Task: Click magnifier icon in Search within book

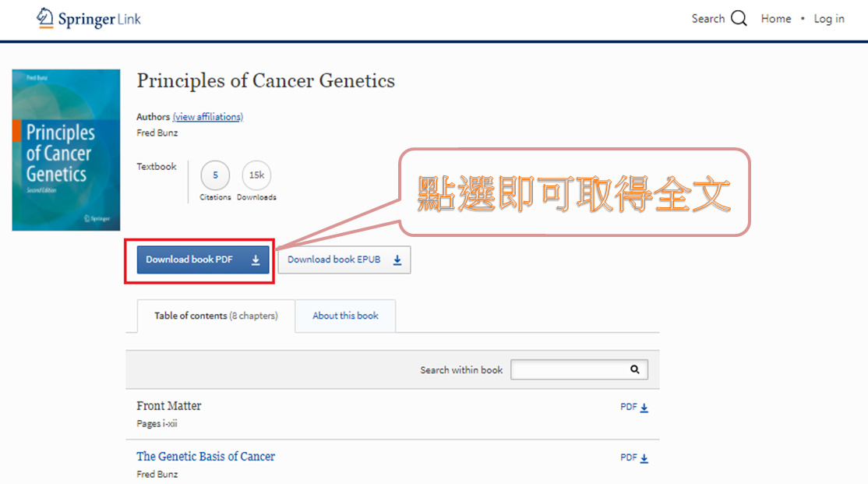Action: pyautogui.click(x=634, y=369)
